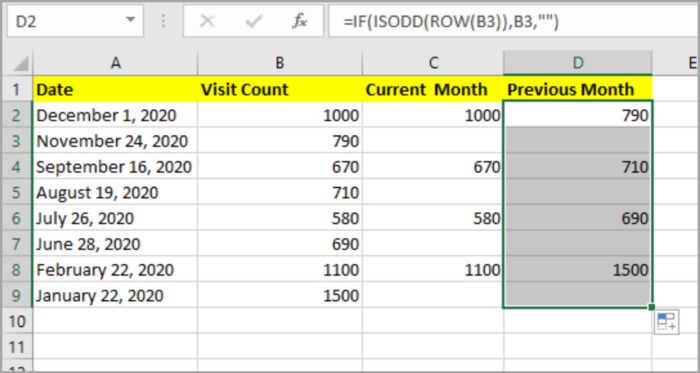Click inside the Name Box showing D2
Screen dimensions: 700x373
point(67,21)
